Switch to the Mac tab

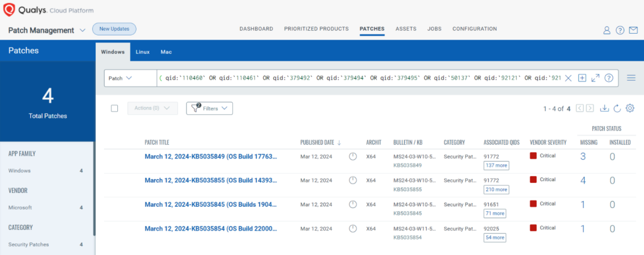click(x=166, y=52)
